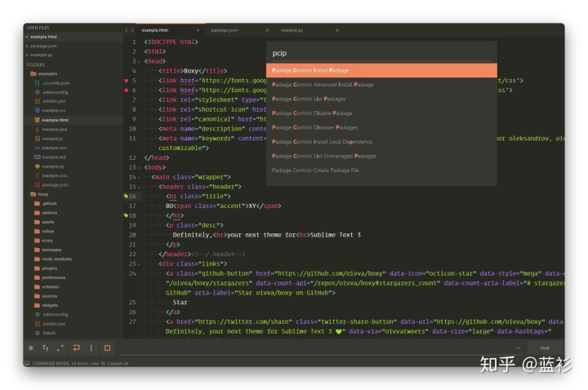Click the highlight matches icon

pos(107,347)
